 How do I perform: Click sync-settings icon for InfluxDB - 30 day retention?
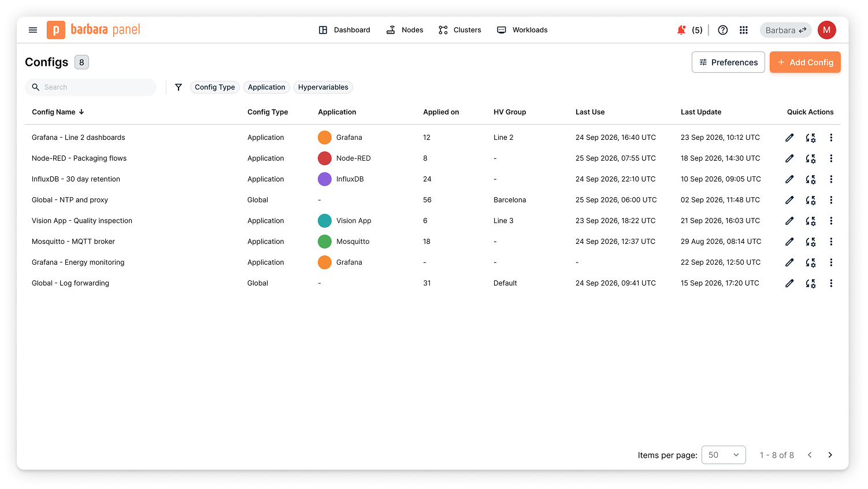point(811,179)
